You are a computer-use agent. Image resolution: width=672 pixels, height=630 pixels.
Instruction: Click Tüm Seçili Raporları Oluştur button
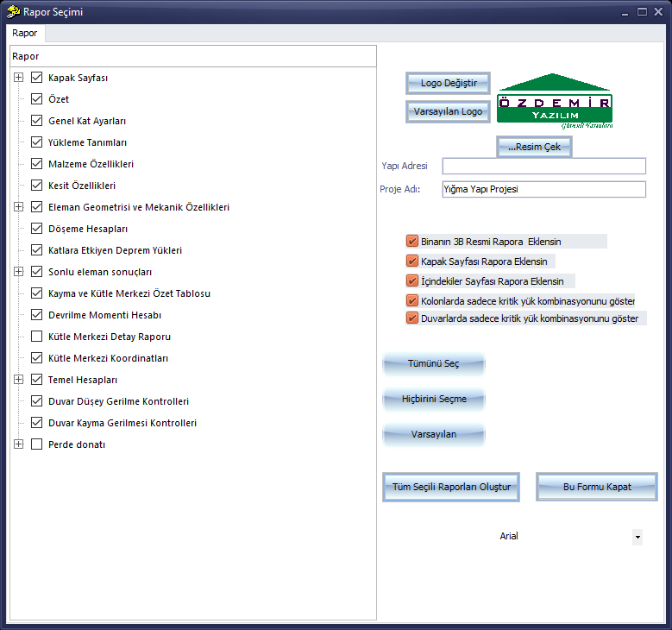[451, 488]
